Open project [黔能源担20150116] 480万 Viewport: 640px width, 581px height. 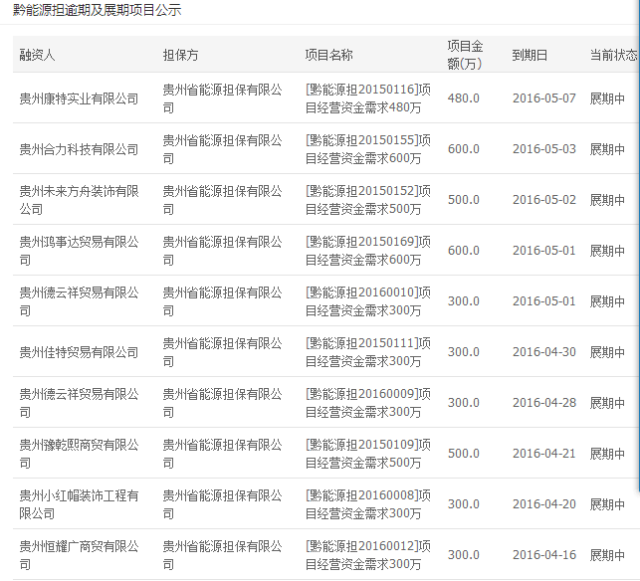(x=368, y=98)
